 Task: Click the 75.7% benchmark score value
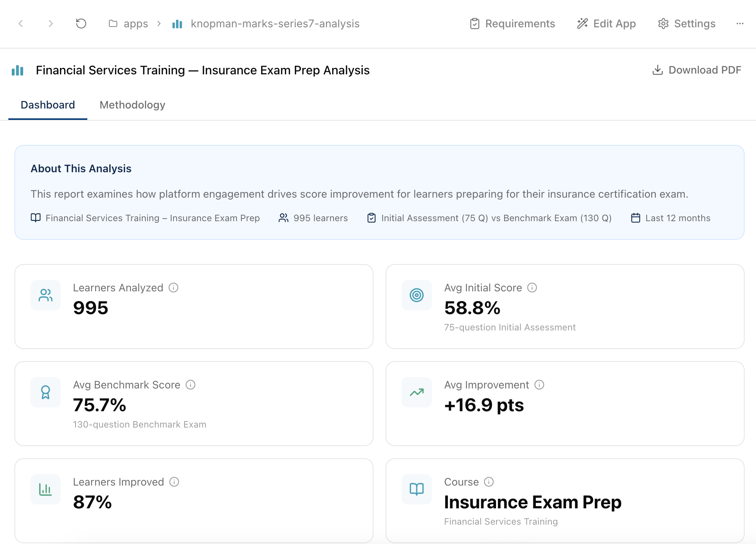tap(99, 405)
